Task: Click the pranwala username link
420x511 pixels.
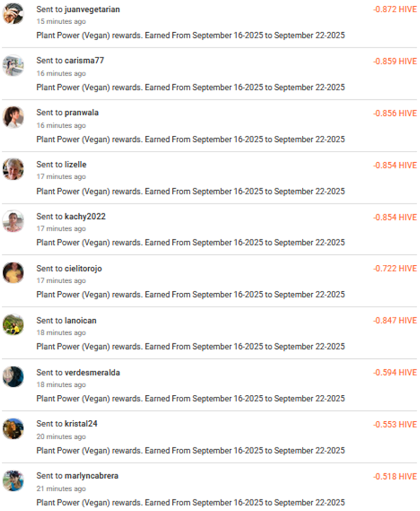Action: [x=82, y=113]
